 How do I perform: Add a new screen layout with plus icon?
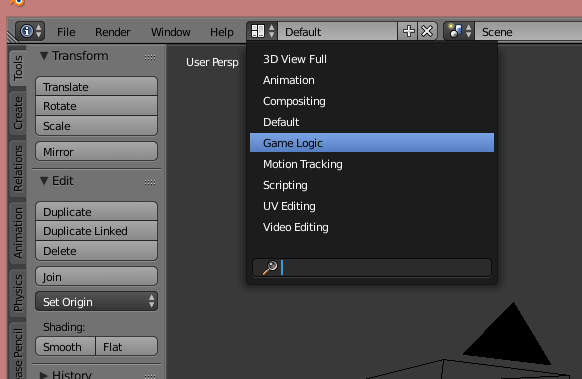click(408, 31)
